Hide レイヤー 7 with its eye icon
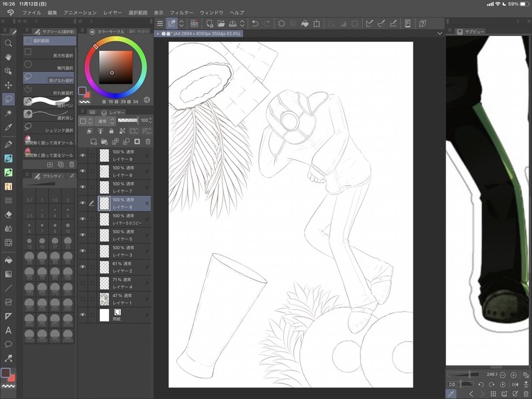This screenshot has height=399, width=532. 83,187
